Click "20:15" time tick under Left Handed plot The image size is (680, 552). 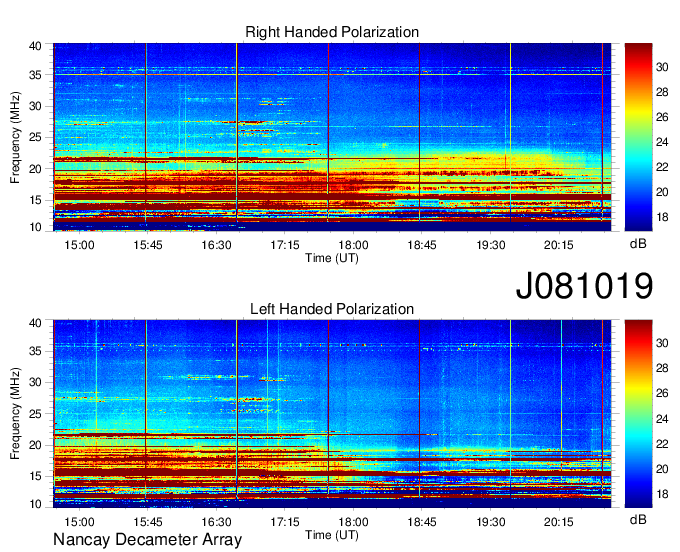click(x=559, y=522)
